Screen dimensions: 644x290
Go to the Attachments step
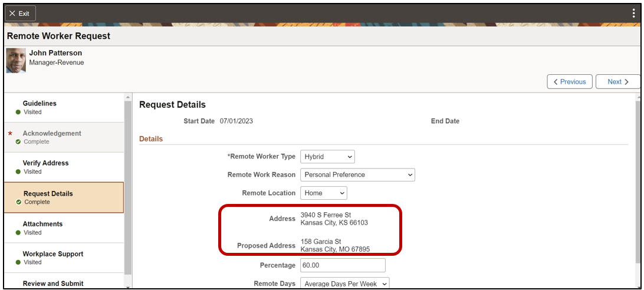point(42,224)
